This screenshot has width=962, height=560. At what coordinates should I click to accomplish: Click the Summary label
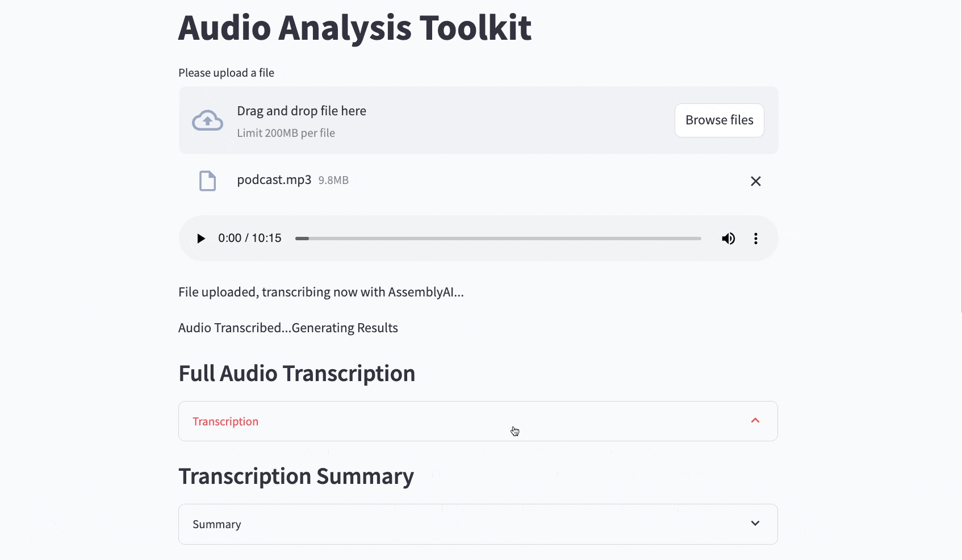point(216,524)
